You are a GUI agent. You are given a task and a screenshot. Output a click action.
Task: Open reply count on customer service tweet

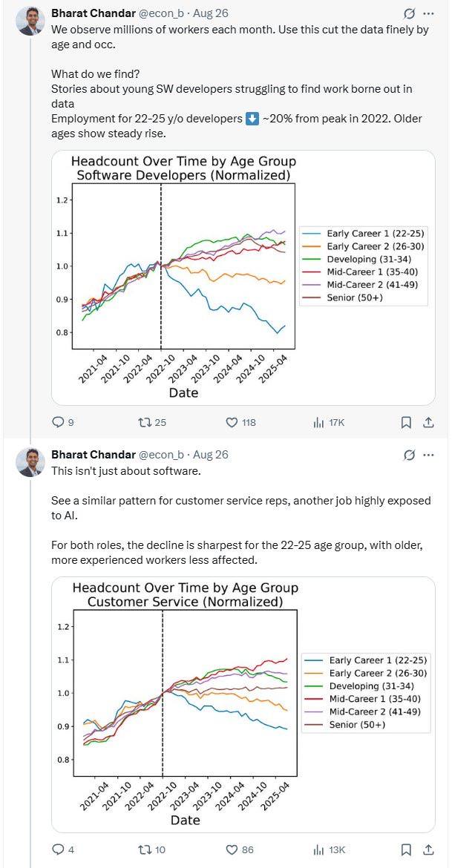coord(58,848)
